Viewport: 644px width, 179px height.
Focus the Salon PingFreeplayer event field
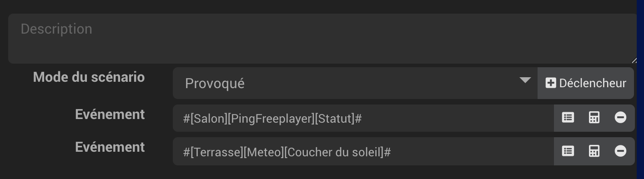[x=363, y=119]
